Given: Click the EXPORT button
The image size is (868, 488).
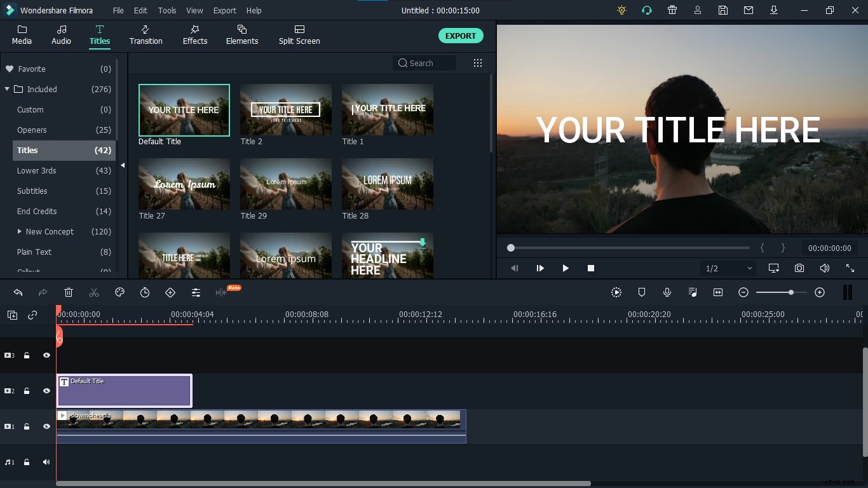Looking at the screenshot, I should pos(461,36).
